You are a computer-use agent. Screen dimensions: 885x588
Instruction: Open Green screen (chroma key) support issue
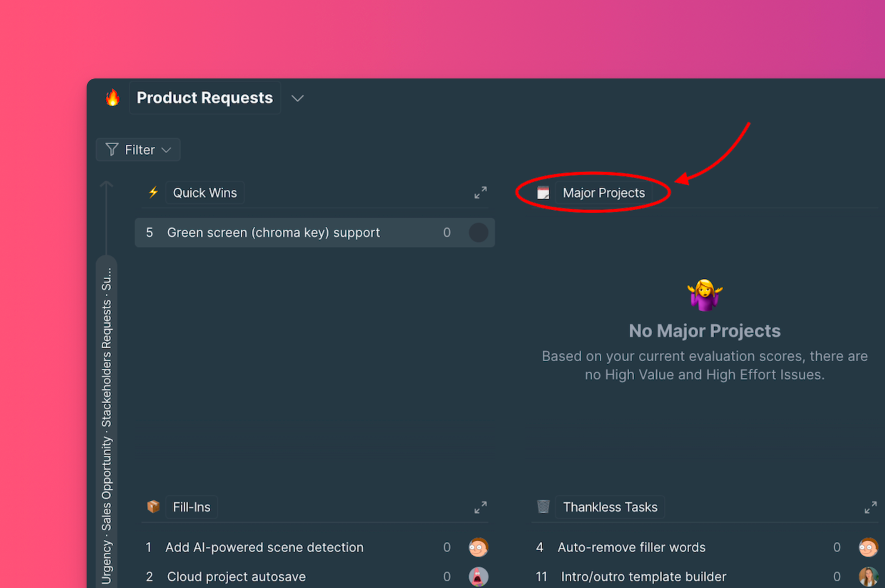273,232
